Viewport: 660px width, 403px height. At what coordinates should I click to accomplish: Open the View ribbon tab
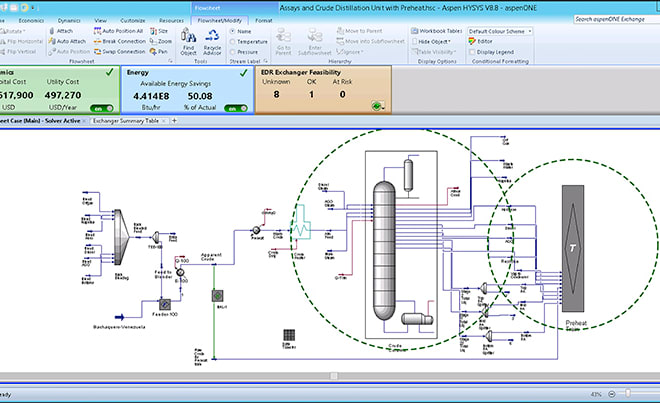(100, 20)
